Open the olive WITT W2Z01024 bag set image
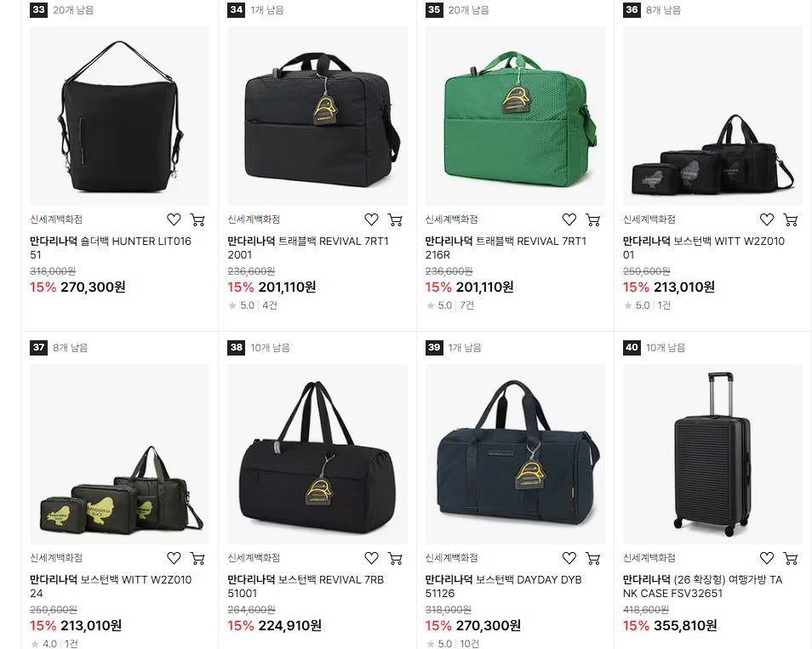Viewport: 812px width, 649px height. [x=120, y=454]
